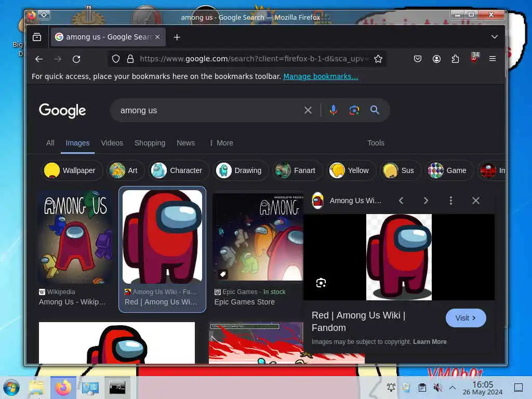Open the search Tools options
The height and width of the screenshot is (399, 532).
(x=376, y=143)
